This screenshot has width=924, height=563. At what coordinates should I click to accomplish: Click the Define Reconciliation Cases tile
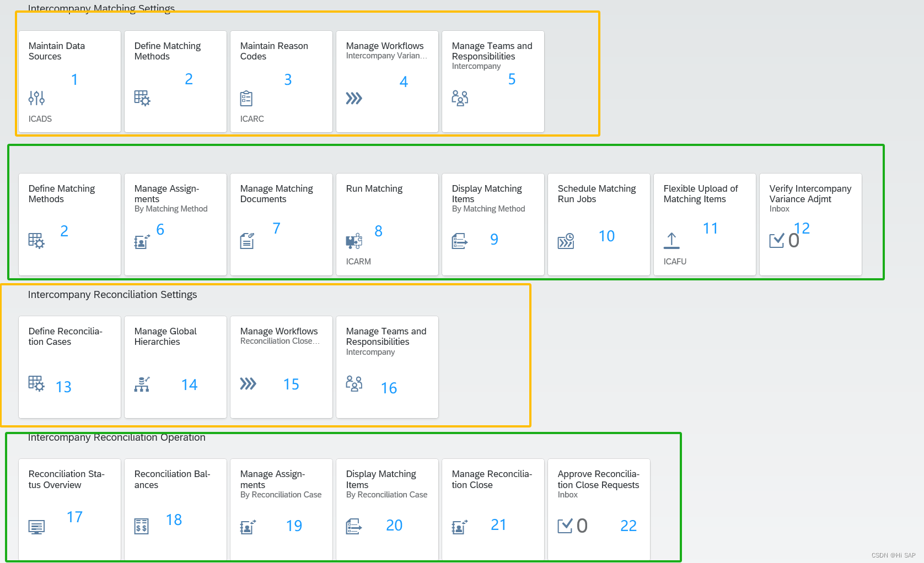click(x=69, y=366)
